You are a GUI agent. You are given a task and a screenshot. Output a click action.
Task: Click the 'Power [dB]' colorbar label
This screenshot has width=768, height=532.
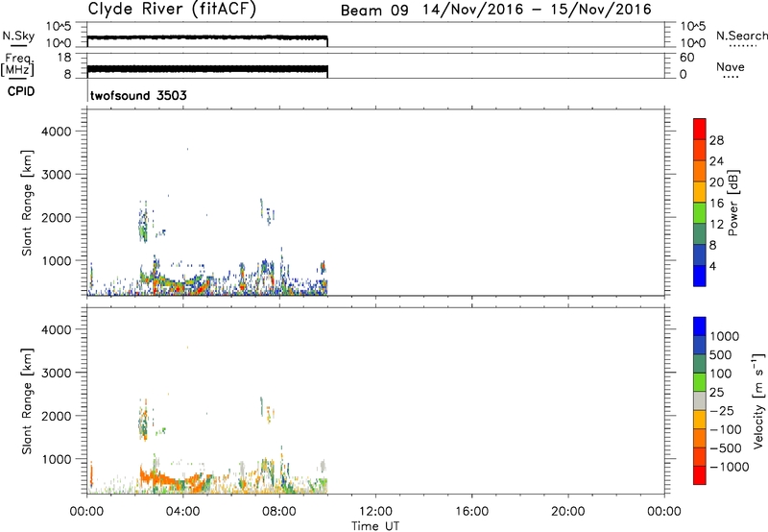[x=733, y=203]
